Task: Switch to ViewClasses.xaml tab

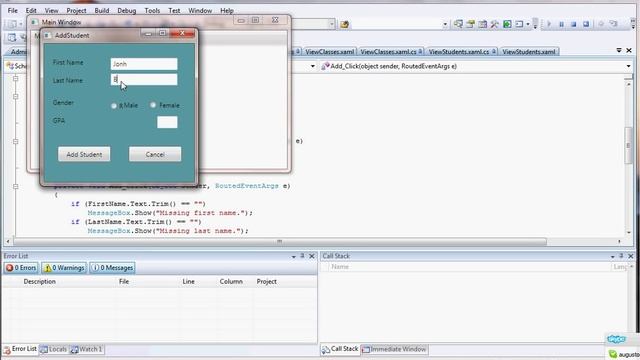Action: click(x=329, y=52)
